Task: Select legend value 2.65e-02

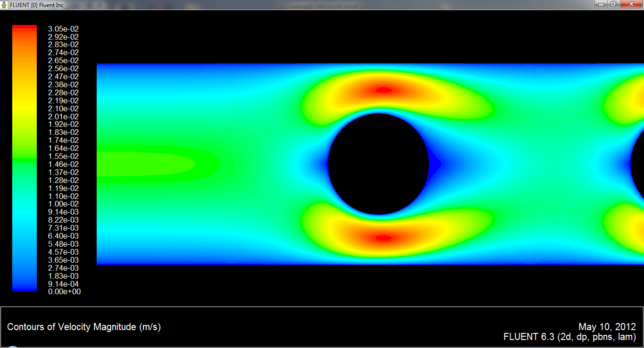Action: point(64,61)
